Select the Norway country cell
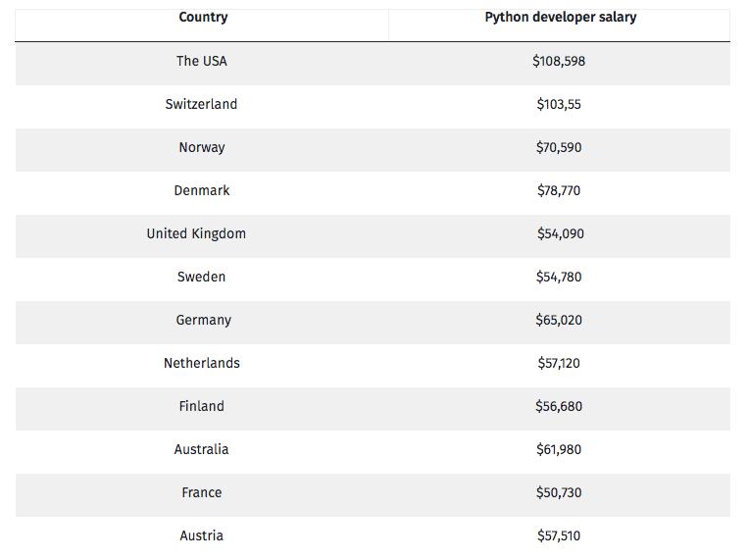Screen dimensions: 748x560 point(202,147)
